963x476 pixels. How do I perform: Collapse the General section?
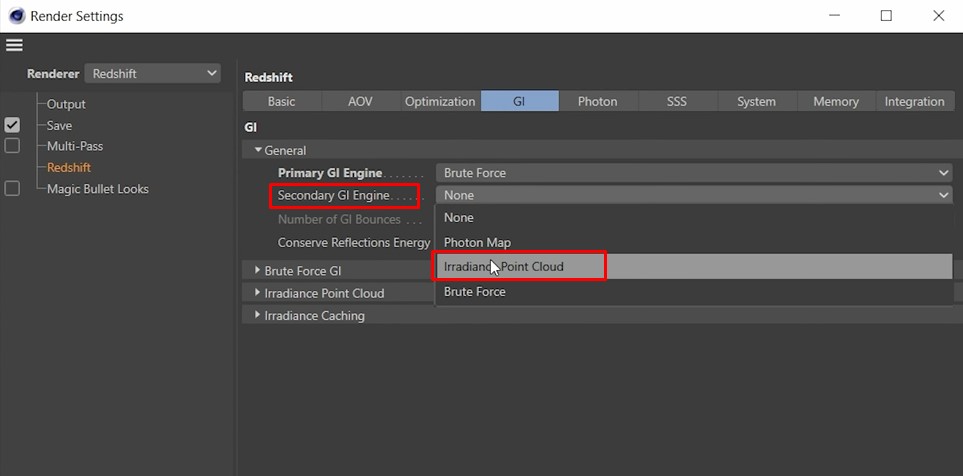coord(258,150)
